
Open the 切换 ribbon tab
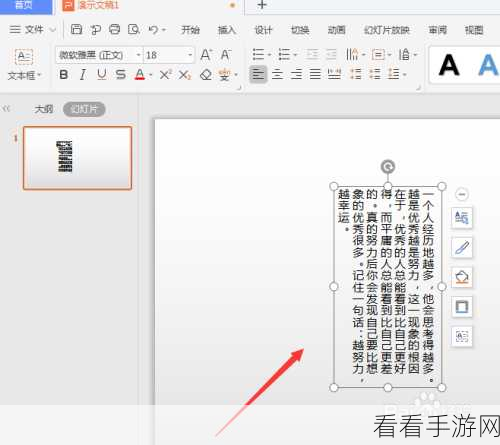[x=300, y=30]
